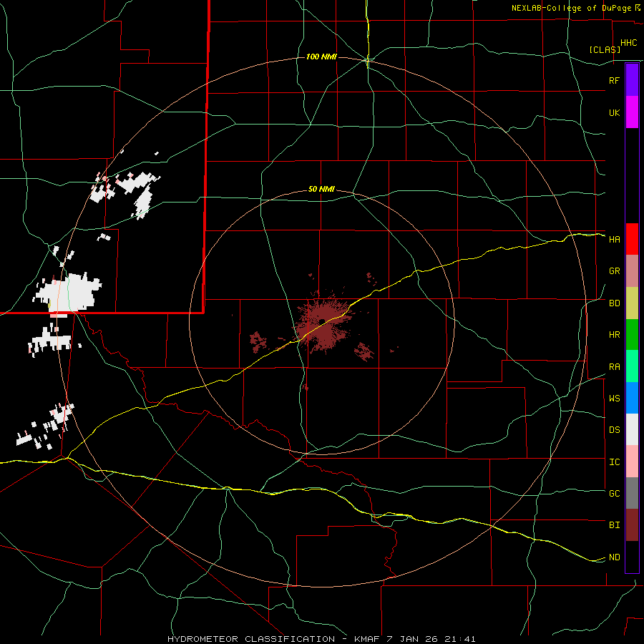Screen dimensions: 644x644
Task: Click the "IC" legend label
Action: click(x=614, y=462)
